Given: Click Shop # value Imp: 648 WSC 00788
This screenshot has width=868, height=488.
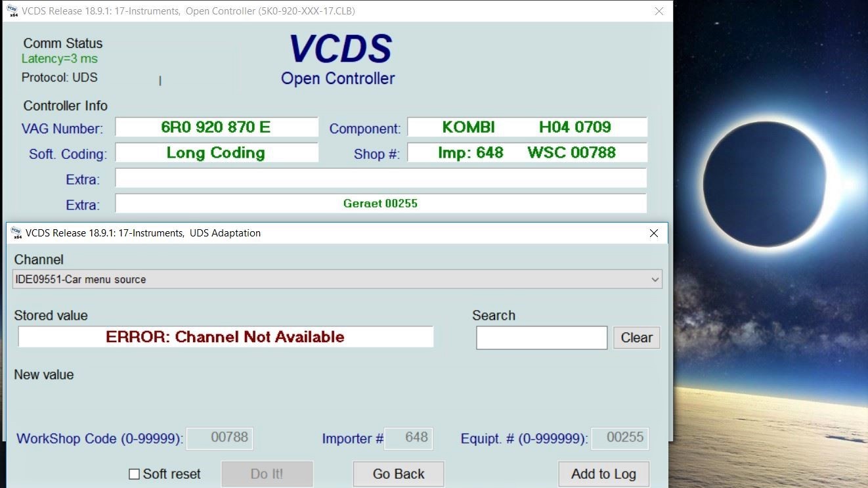Looking at the screenshot, I should coord(527,153).
